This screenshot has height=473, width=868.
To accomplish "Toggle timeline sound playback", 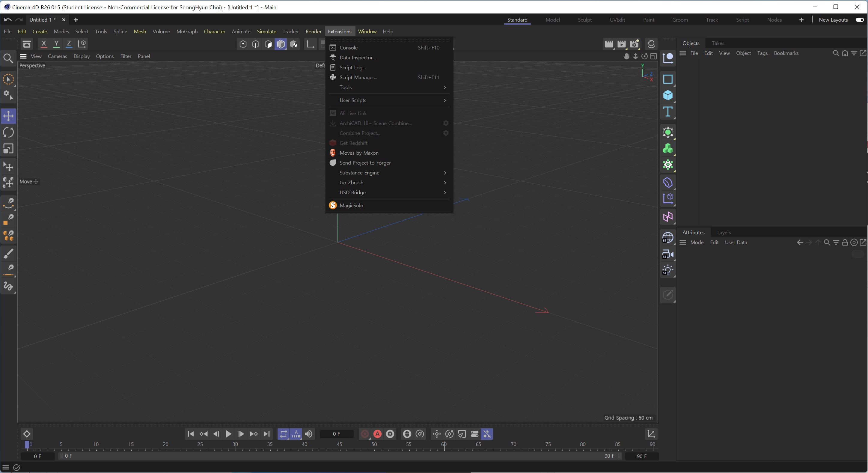I will click(309, 434).
